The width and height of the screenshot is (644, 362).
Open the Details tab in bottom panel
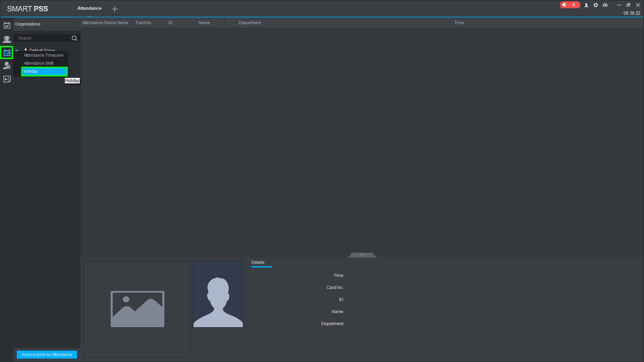click(x=258, y=262)
